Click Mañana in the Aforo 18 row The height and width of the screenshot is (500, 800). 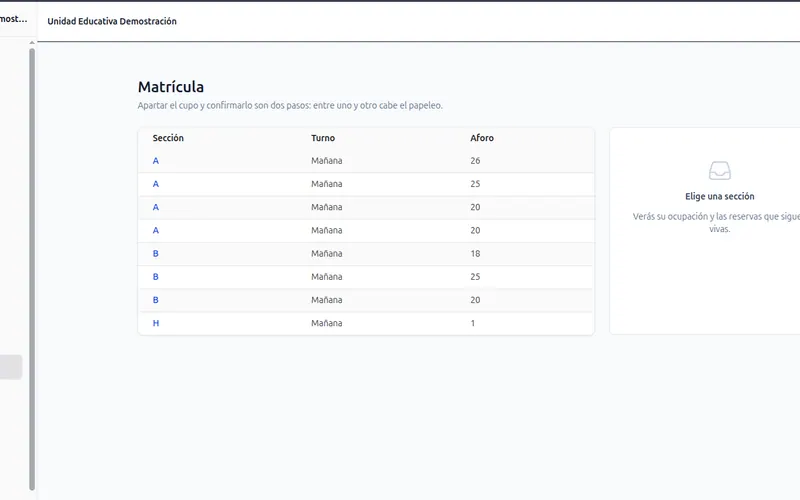tap(327, 254)
